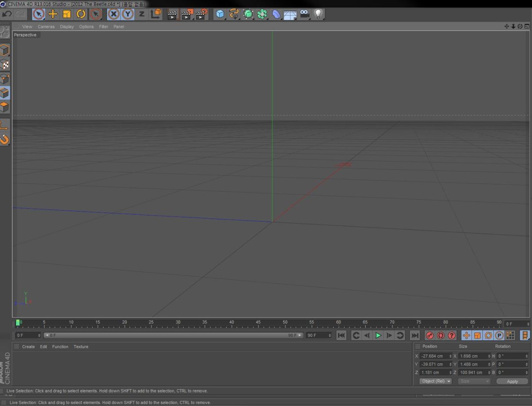Open the recently used tool button
Screen dimensions: 532x406
95,14
